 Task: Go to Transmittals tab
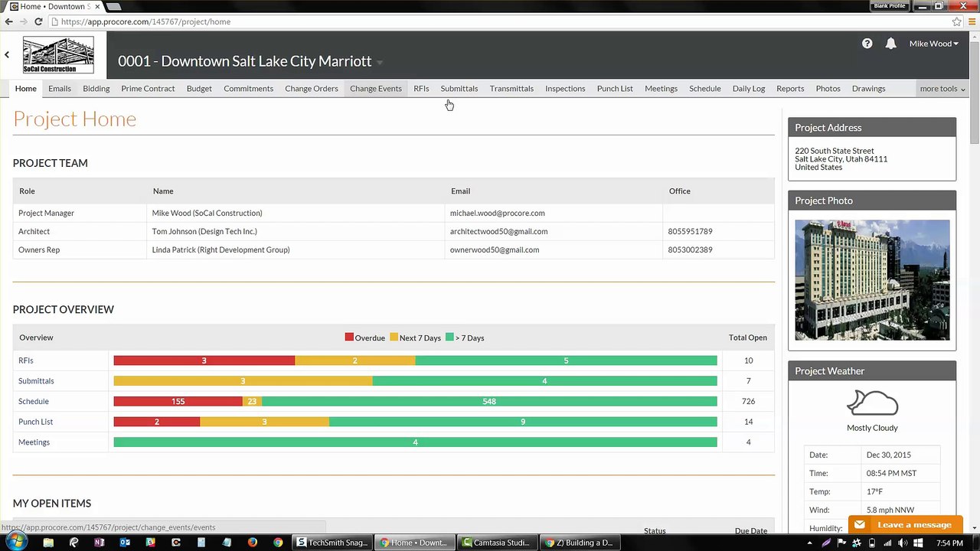click(511, 89)
